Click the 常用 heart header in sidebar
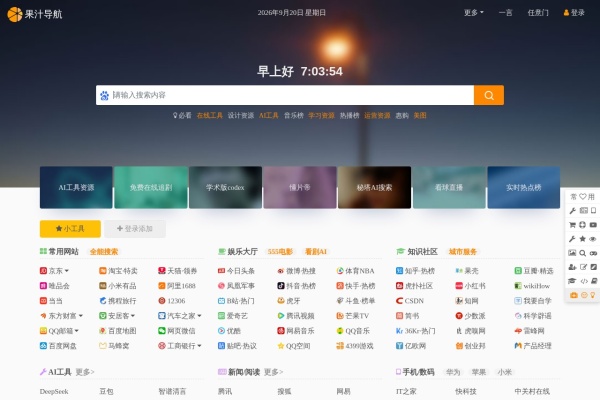Image resolution: width=600 pixels, height=400 pixels. [582, 197]
